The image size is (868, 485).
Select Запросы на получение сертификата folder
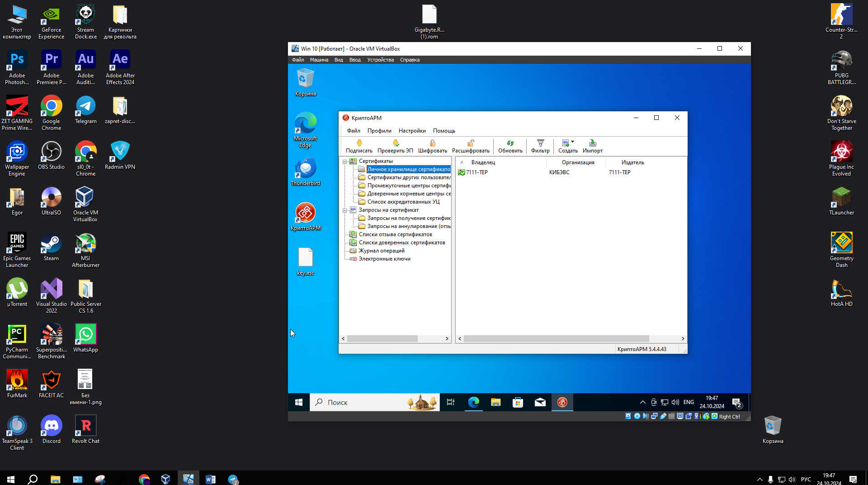click(409, 218)
